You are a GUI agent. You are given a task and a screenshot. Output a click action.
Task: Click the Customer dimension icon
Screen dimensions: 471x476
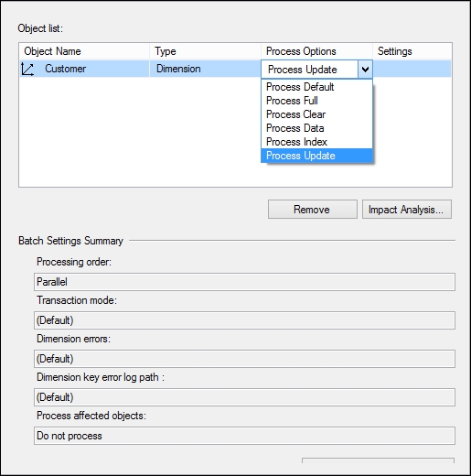(27, 69)
